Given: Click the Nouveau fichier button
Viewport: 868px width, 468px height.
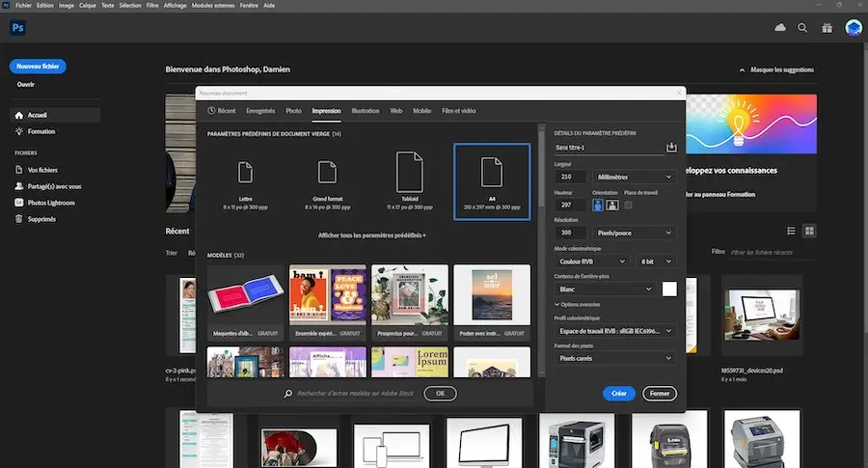Looking at the screenshot, I should click(38, 67).
